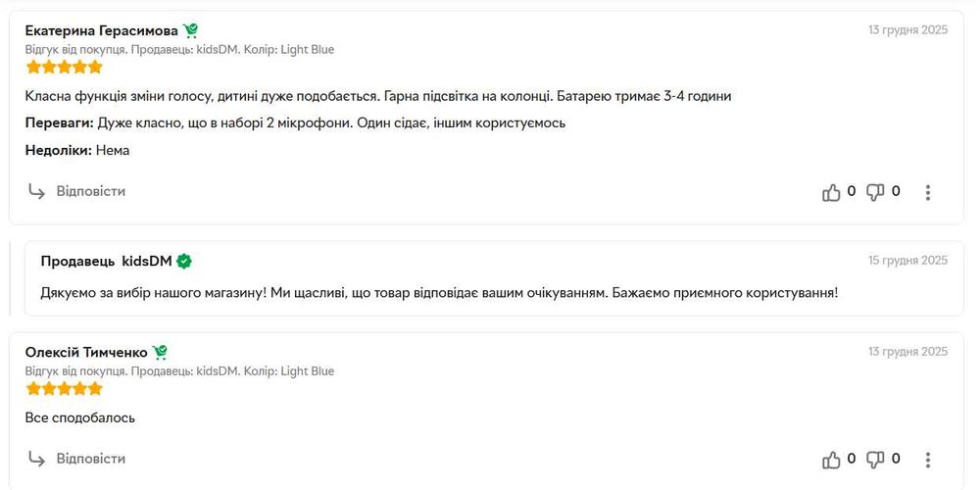Dislike Олексій Тимченко's review with thumbs down
The image size is (980, 490).
[x=876, y=459]
